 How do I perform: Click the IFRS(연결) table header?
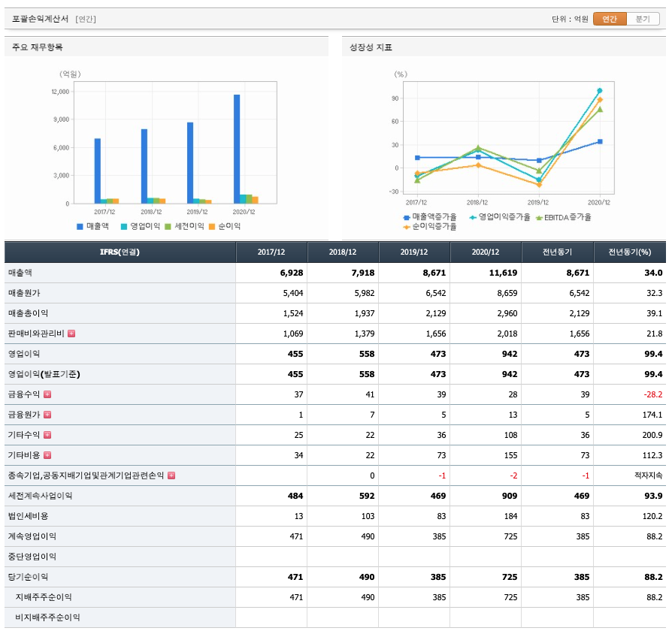coord(120,252)
